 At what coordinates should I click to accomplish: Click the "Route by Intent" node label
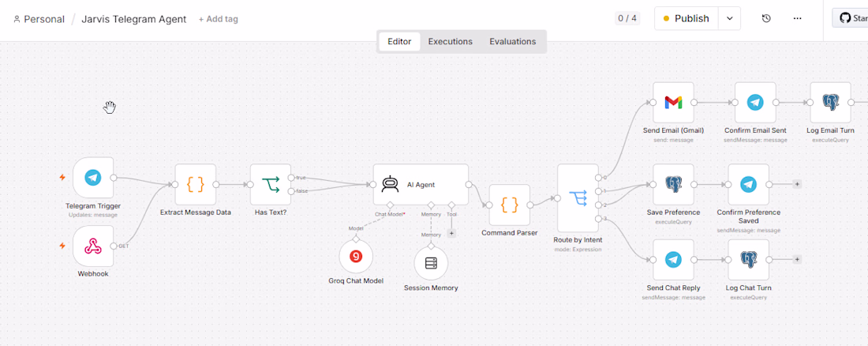(x=578, y=240)
